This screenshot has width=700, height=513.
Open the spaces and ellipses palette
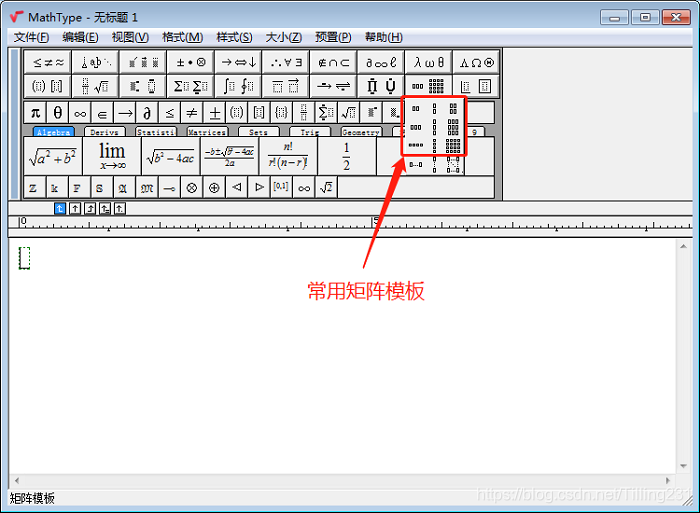pos(96,63)
